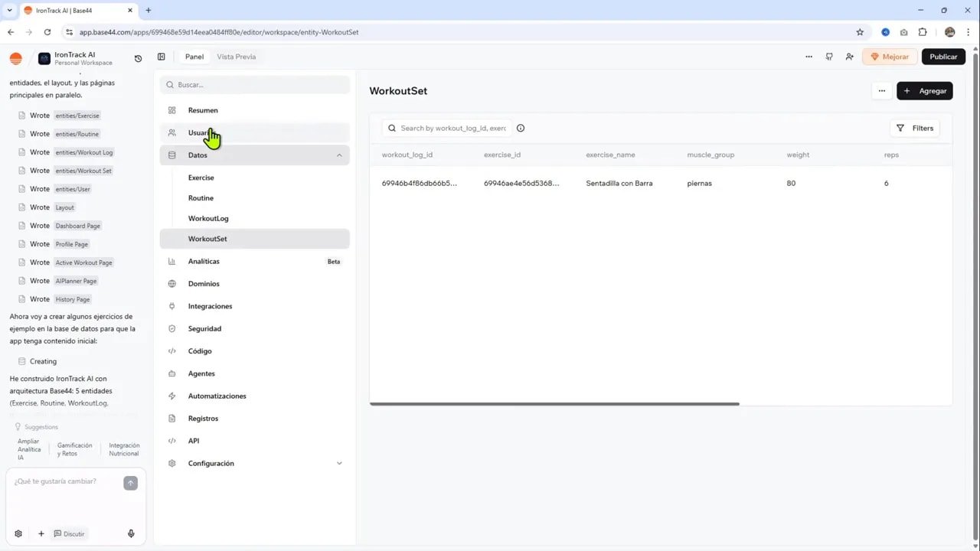Click the GitHub integration icon

(x=829, y=57)
